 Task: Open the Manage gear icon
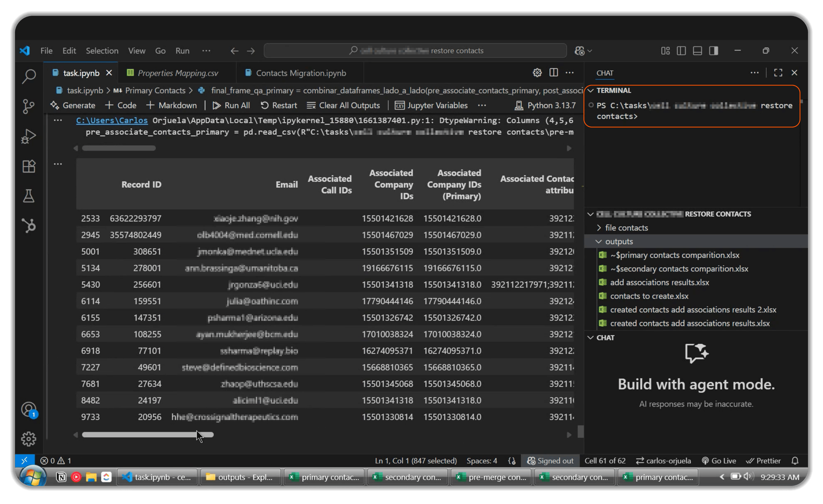tap(29, 439)
